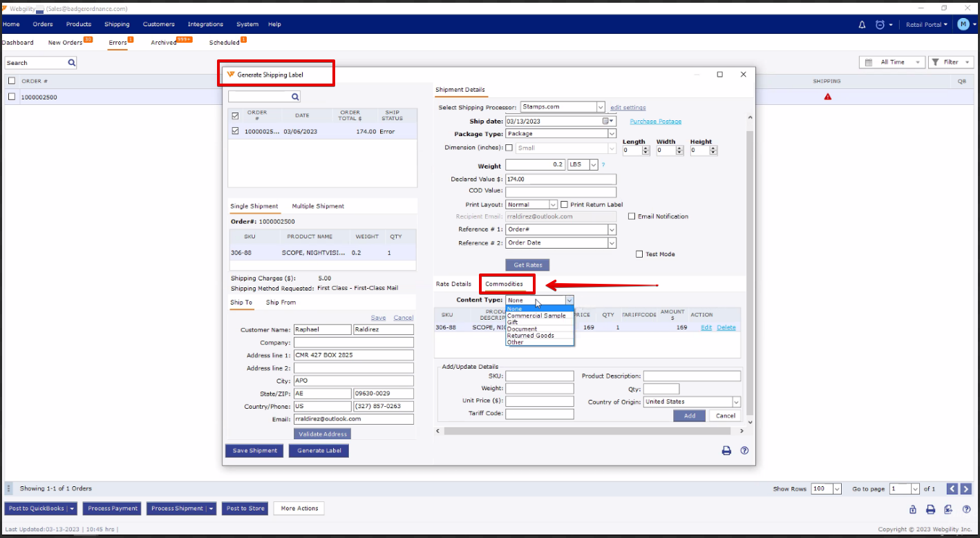
Task: Click the search magnifier in the dialog
Action: click(295, 97)
